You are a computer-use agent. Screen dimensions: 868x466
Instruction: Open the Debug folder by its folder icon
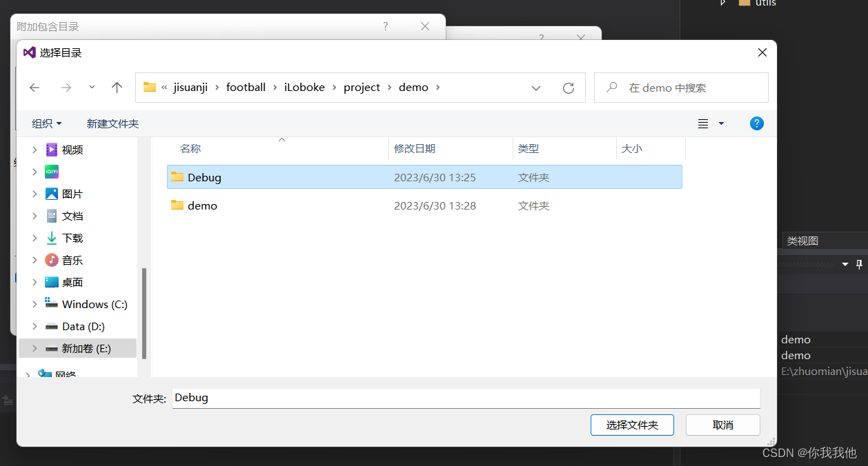pos(177,176)
